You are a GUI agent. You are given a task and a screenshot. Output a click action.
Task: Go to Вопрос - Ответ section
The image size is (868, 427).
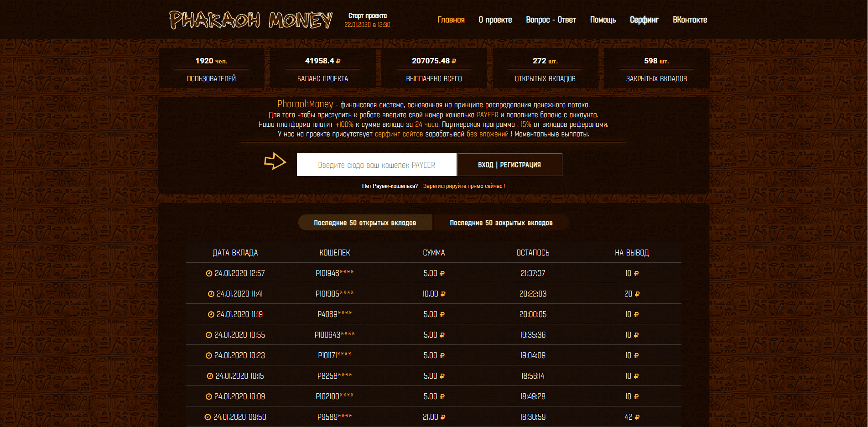point(551,20)
